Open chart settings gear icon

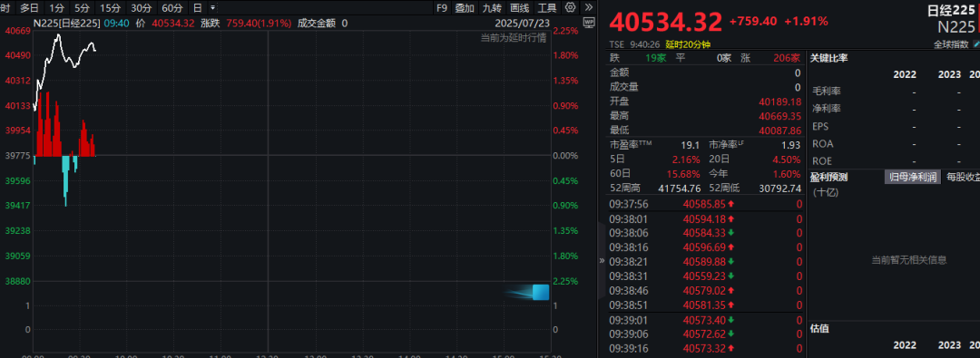click(570, 8)
